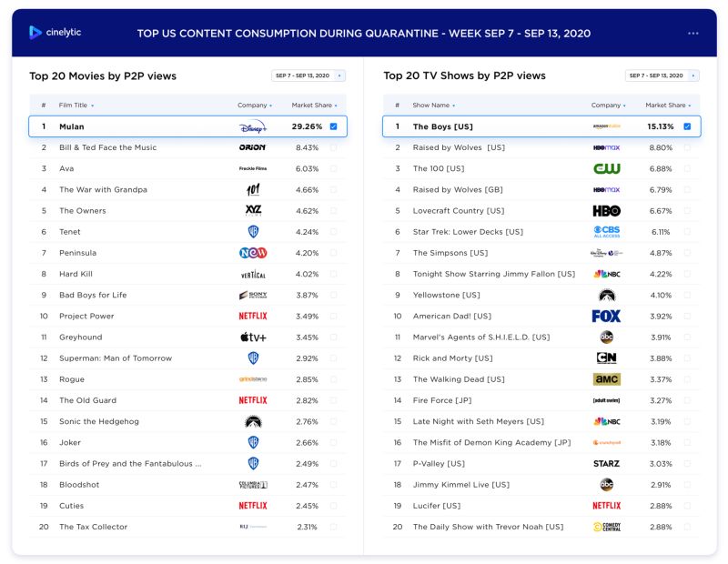The width and height of the screenshot is (728, 564).
Task: Select Birds of Prey and the Fantabulous title
Action: [130, 463]
